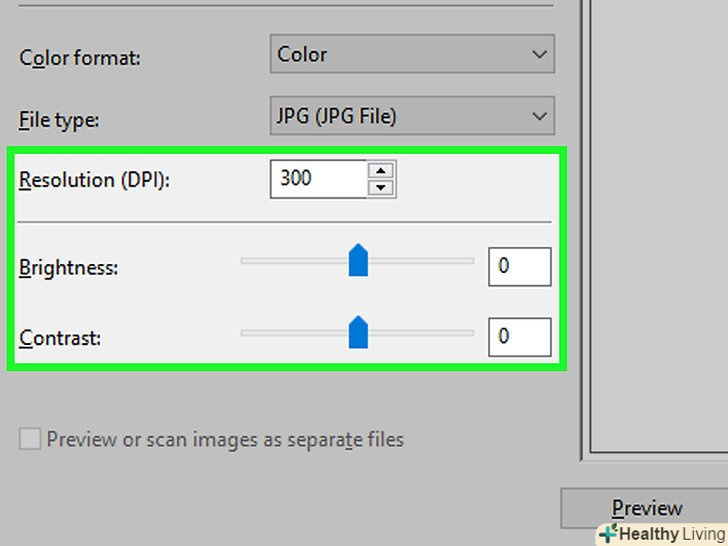Click the Resolution (DPI) label
The height and width of the screenshot is (546, 728).
pos(96,181)
